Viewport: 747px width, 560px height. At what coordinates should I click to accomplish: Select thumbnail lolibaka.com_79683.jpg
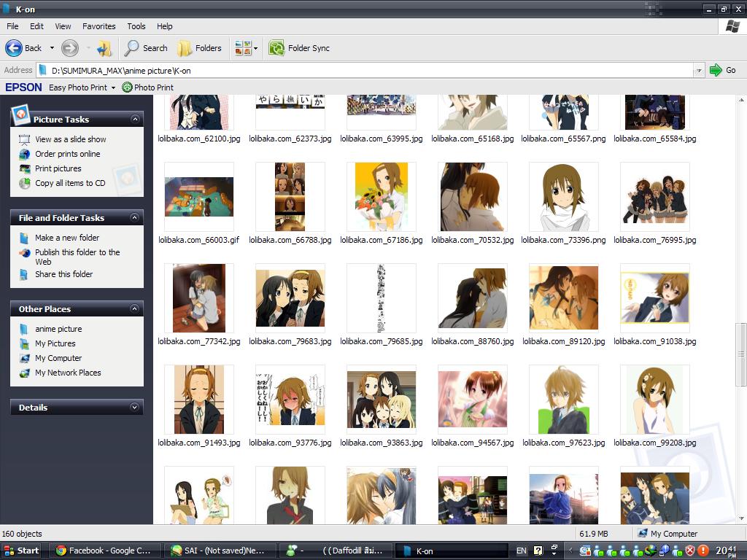pos(290,298)
